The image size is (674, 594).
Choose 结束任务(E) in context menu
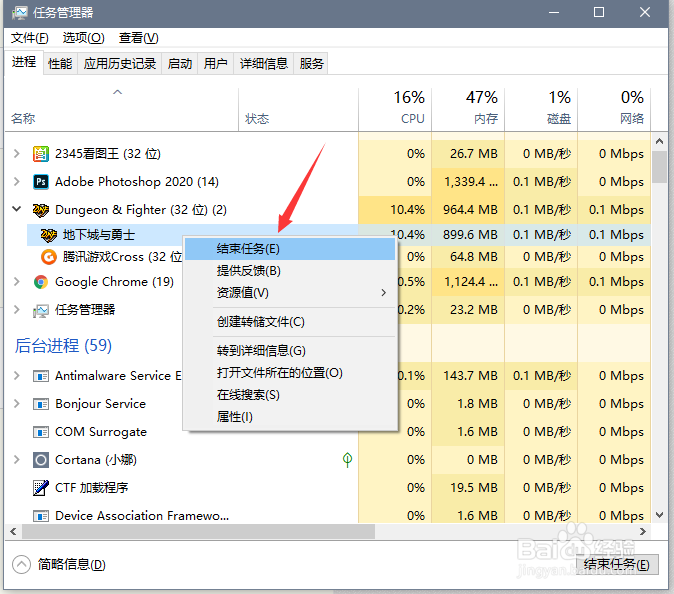point(290,249)
